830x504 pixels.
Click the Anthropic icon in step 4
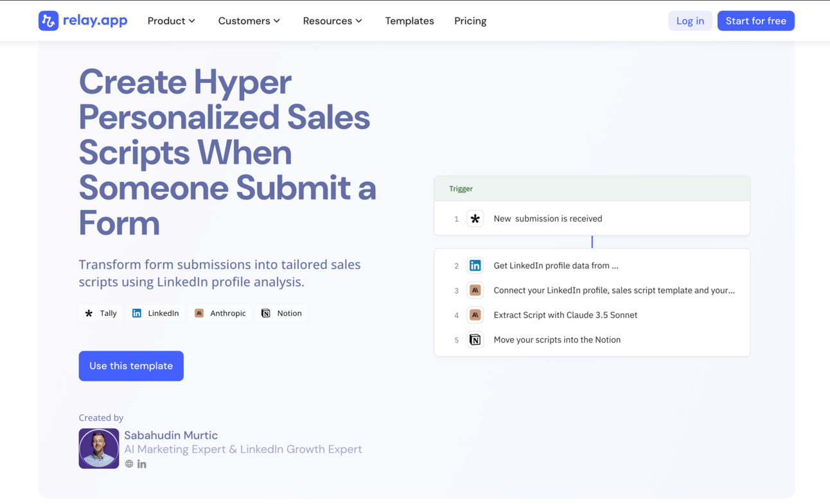475,315
